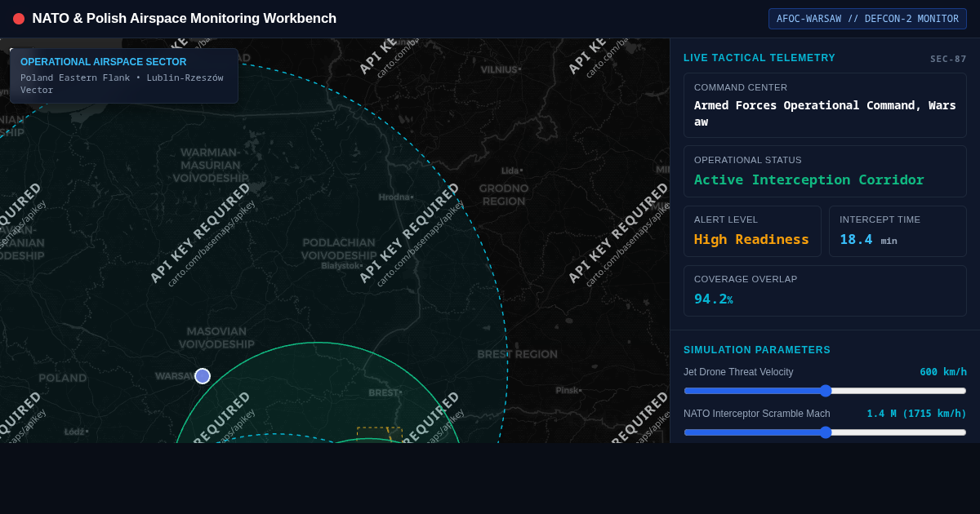Click the Live Tactical Telemetry heading
980x514 pixels.
(759, 58)
